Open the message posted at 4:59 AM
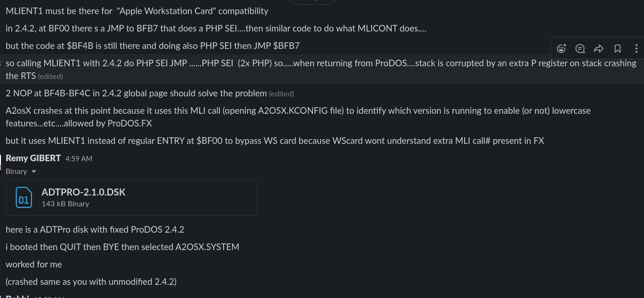 pos(79,158)
